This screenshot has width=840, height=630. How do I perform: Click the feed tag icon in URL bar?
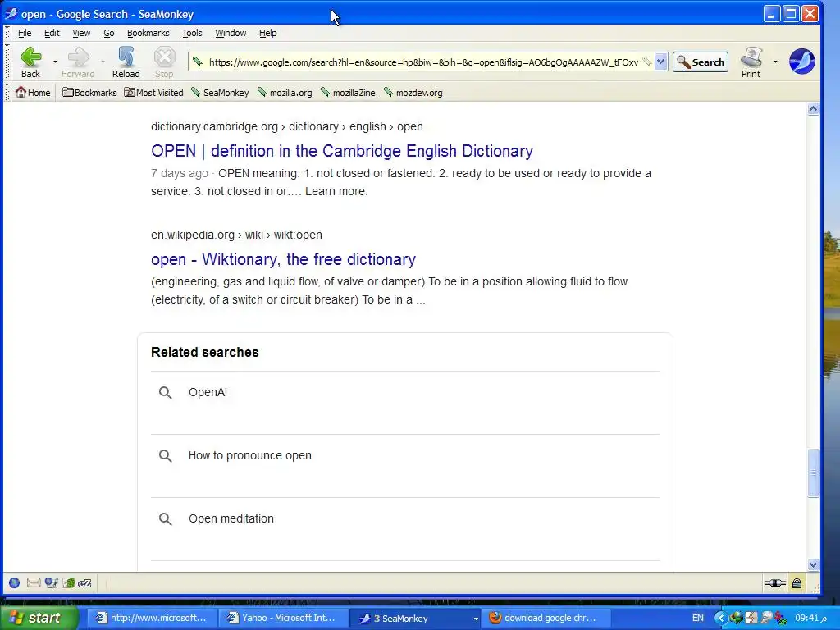click(x=647, y=62)
